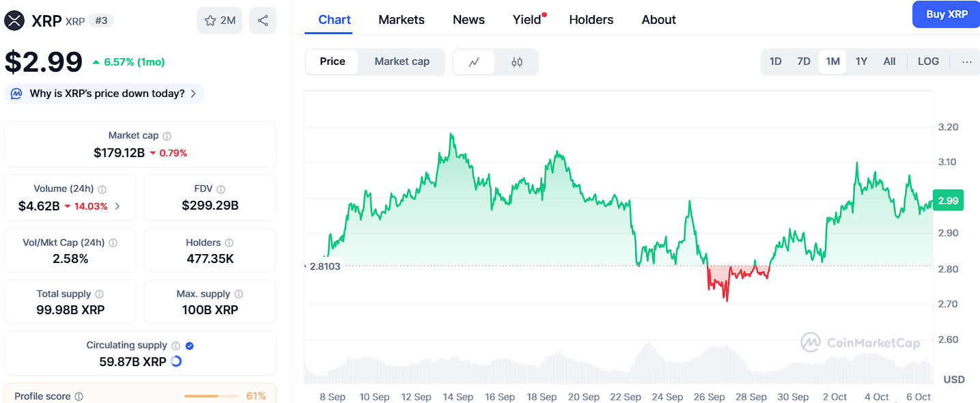Select the 1Y time range

[861, 61]
